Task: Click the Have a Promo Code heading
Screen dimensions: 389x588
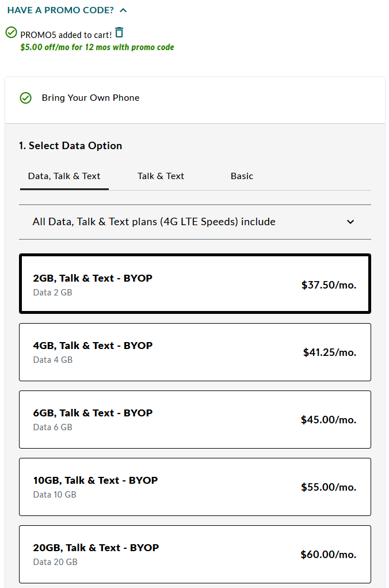Action: (x=60, y=10)
